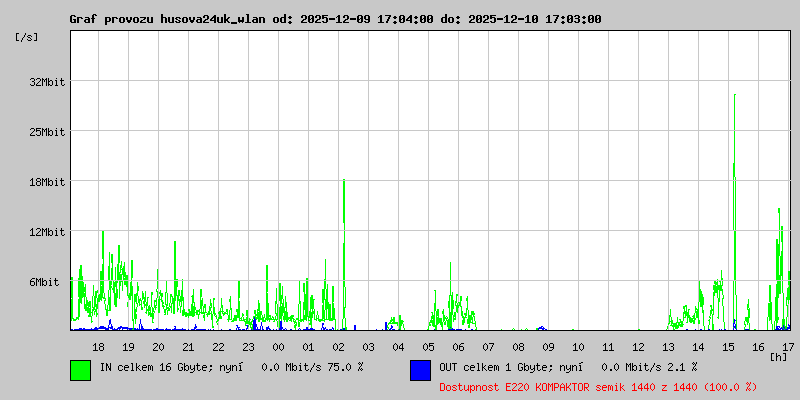Click the hour label '11' on x-axis
Screen dimensions: 800x400
coord(608,347)
